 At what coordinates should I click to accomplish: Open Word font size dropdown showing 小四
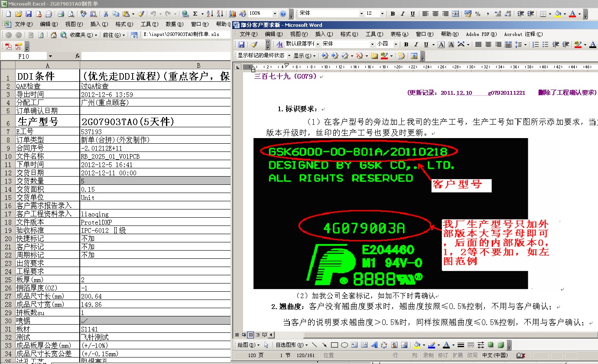pos(396,44)
